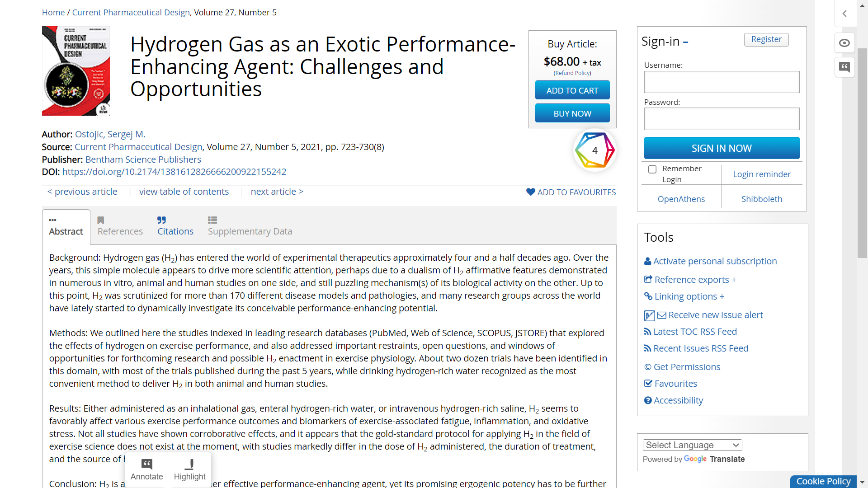The image size is (868, 488).
Task: Click the Latest TOC RSS Feed icon
Action: [x=647, y=332]
